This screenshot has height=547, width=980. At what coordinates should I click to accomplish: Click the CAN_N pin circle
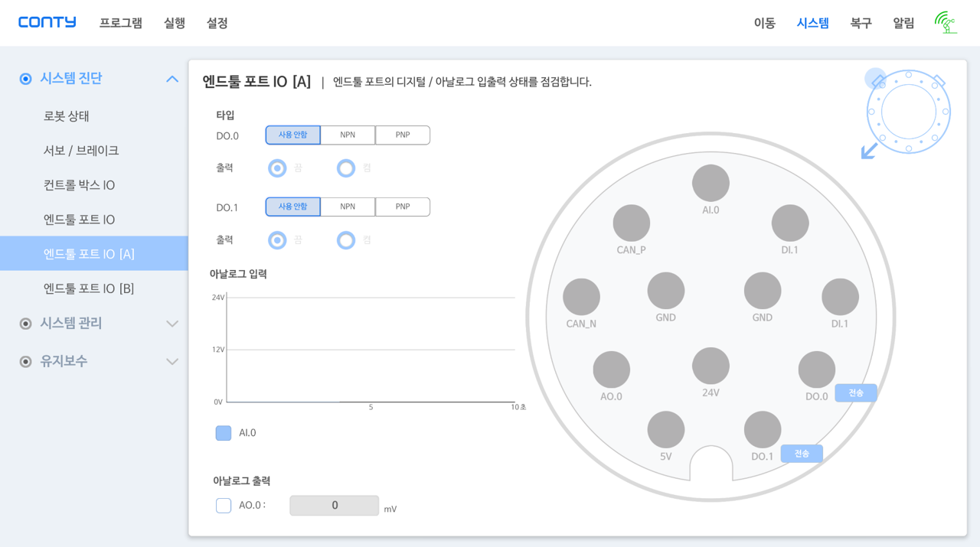(x=581, y=297)
